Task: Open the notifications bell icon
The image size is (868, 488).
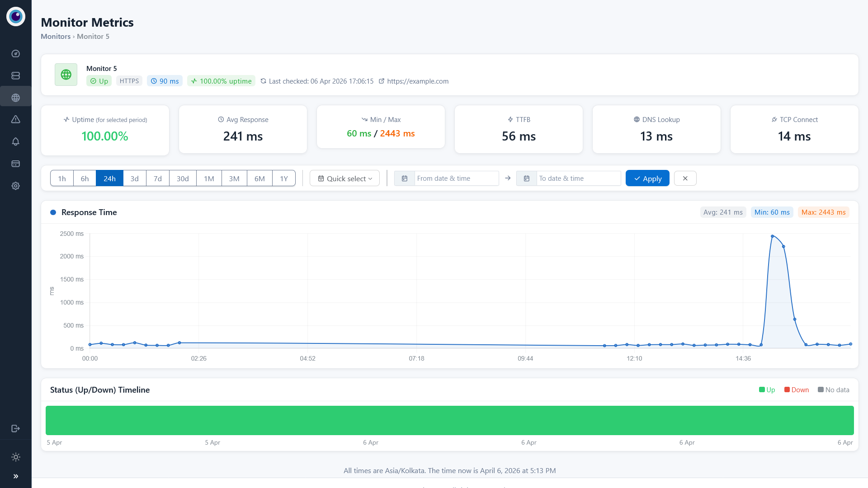Action: [x=15, y=141]
